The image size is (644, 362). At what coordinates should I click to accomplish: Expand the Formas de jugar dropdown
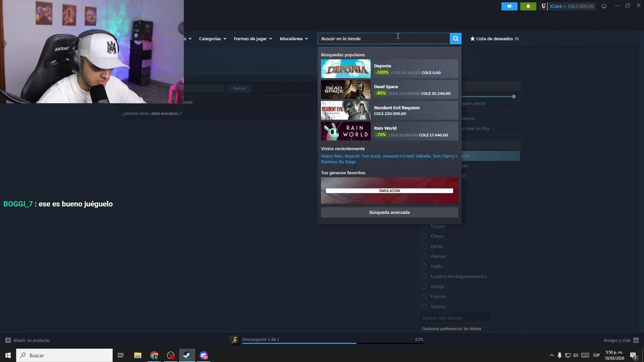(x=253, y=39)
